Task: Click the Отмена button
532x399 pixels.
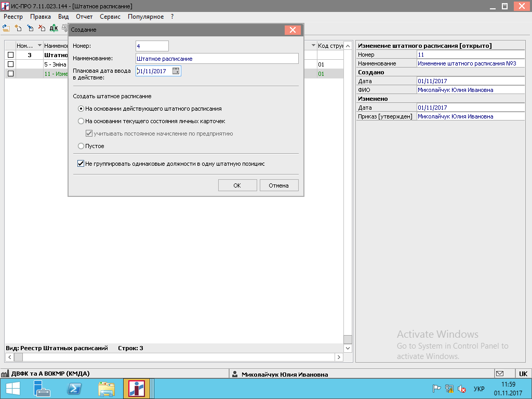Action: coord(278,185)
